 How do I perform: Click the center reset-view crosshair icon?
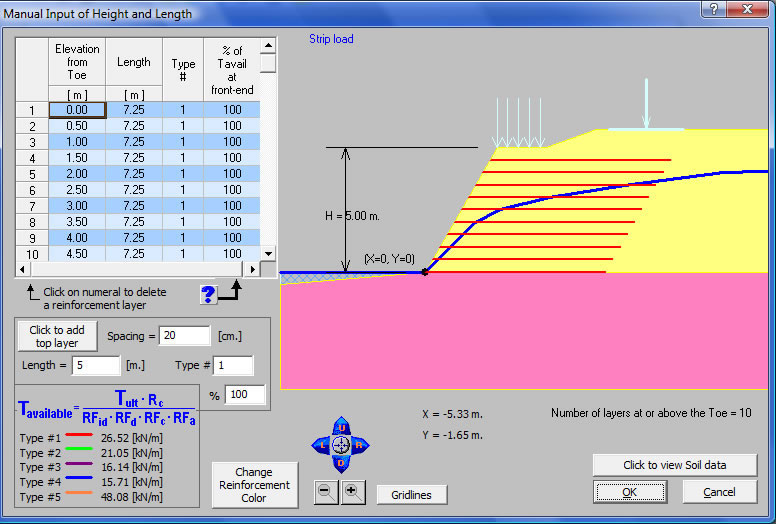click(342, 446)
